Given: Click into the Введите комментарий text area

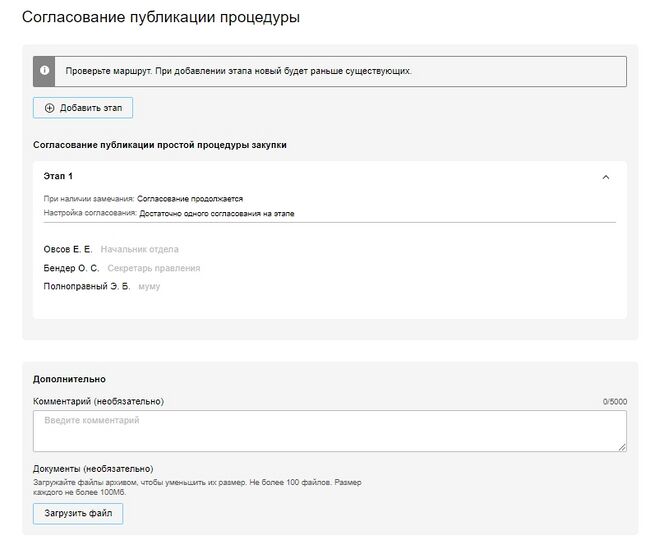Looking at the screenshot, I should pos(329,431).
